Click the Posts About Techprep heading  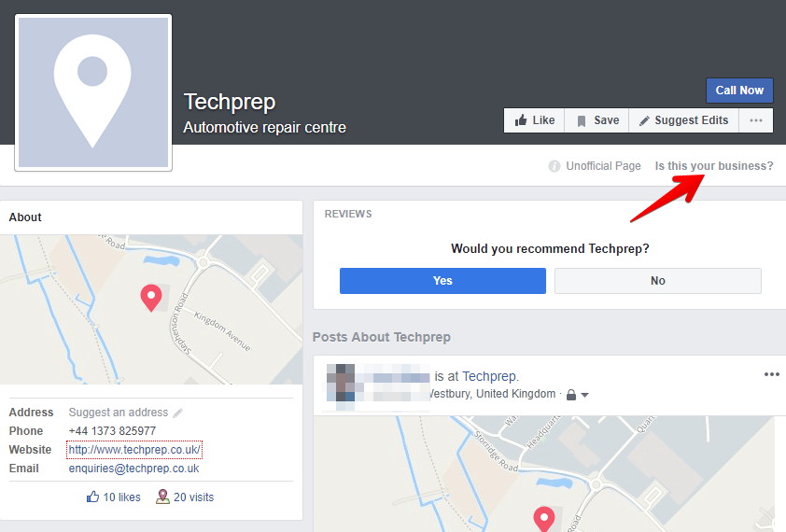point(382,337)
